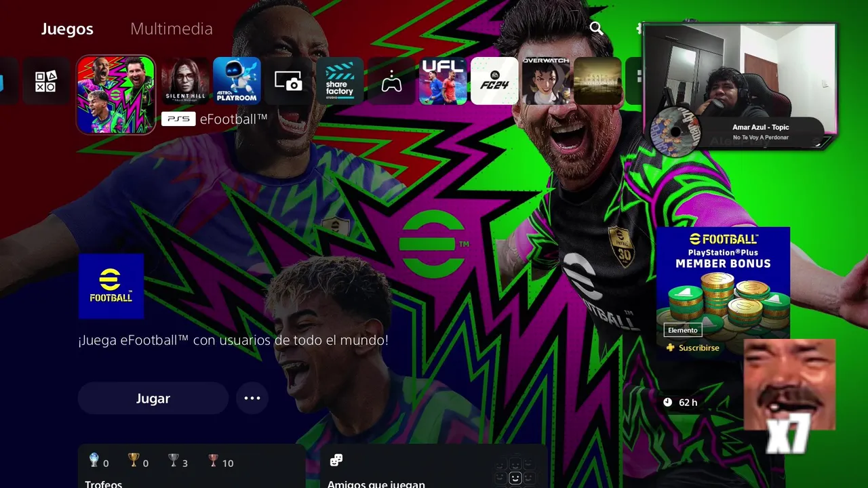Open Share Factory Studio tile
868x488 pixels.
pos(340,81)
